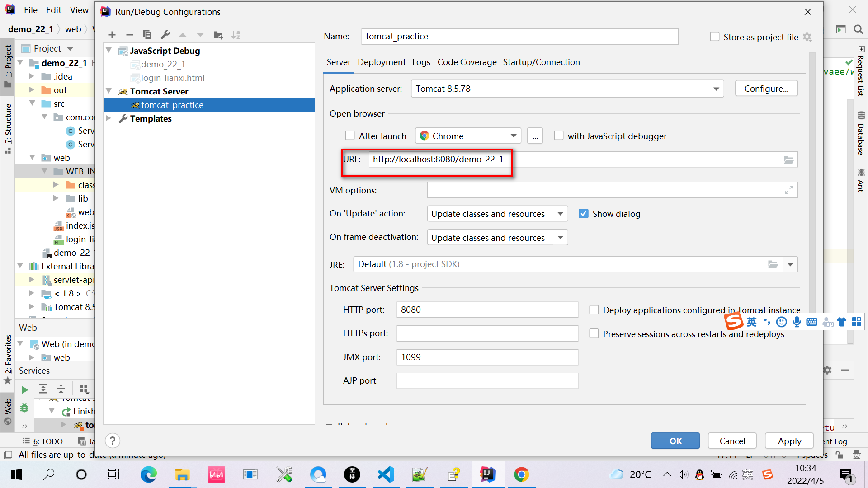
Task: Open 6: TODO tool window button
Action: click(43, 441)
